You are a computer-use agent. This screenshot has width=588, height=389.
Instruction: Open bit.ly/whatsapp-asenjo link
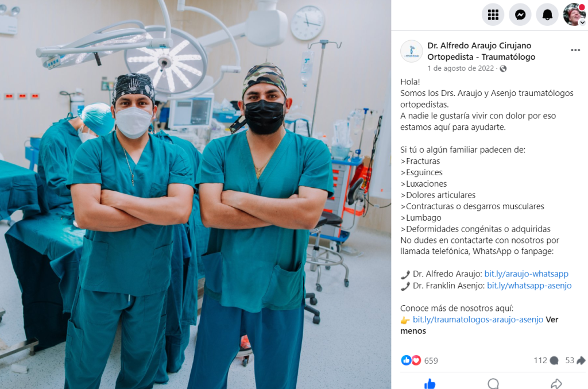click(529, 286)
